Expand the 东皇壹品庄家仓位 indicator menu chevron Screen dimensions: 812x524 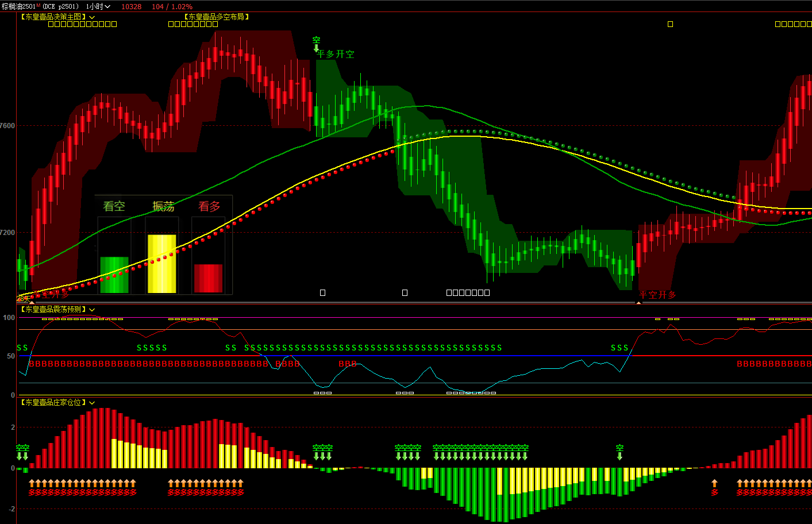(92, 403)
